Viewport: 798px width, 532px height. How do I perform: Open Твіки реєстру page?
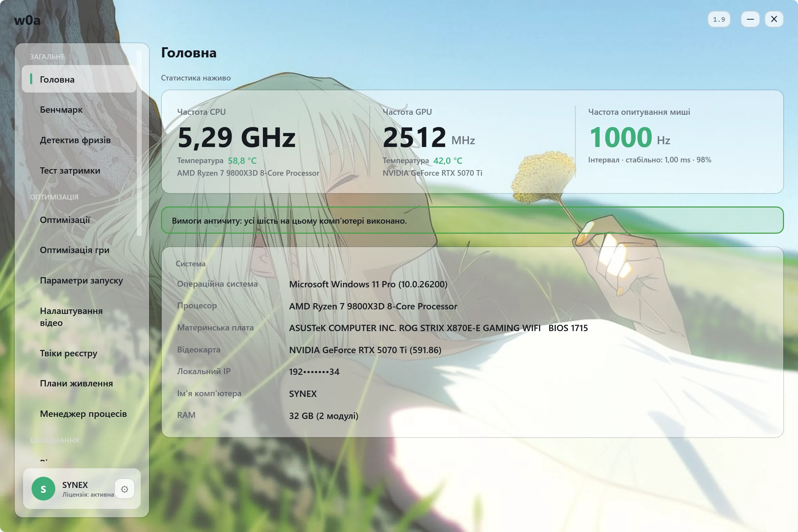coord(79,353)
